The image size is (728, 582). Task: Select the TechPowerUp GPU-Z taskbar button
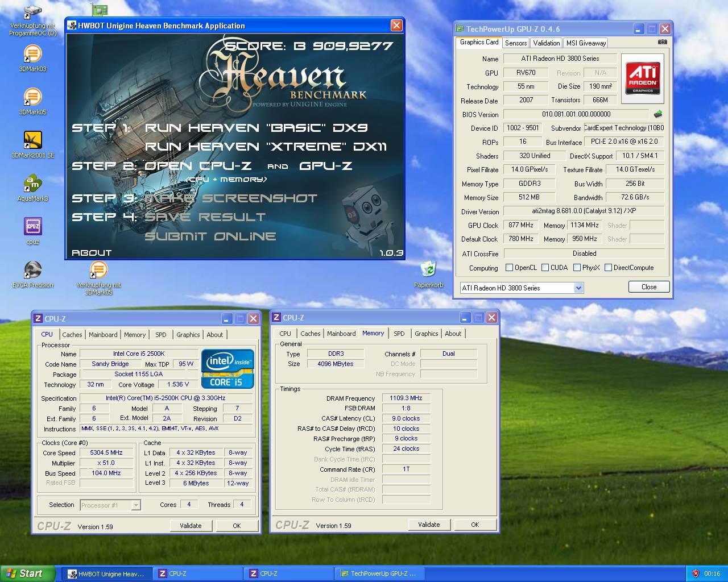pos(379,573)
